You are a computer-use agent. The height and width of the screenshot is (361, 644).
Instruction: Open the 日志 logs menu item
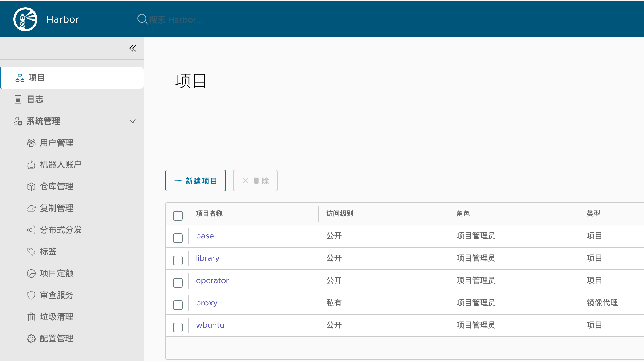click(35, 100)
